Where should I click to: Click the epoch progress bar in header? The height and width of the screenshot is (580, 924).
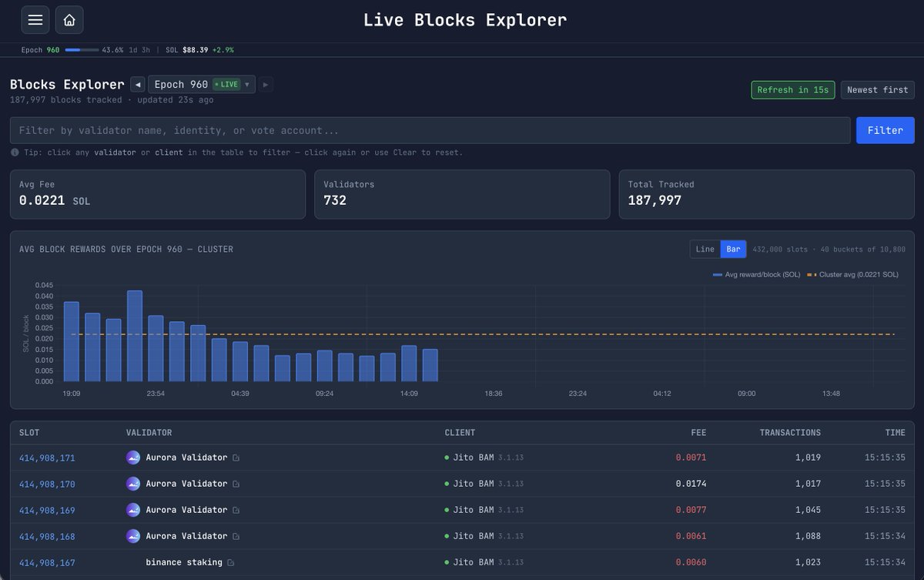click(x=82, y=50)
